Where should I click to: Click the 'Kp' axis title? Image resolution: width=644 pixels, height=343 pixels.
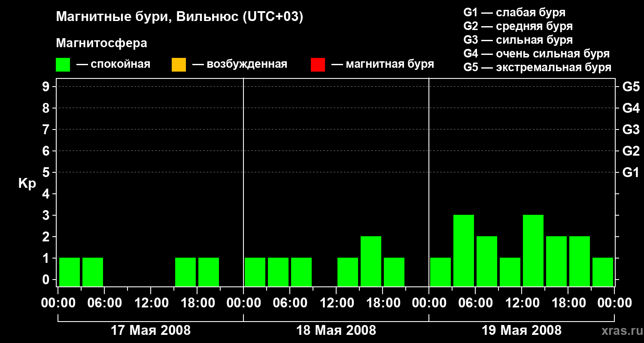[27, 184]
